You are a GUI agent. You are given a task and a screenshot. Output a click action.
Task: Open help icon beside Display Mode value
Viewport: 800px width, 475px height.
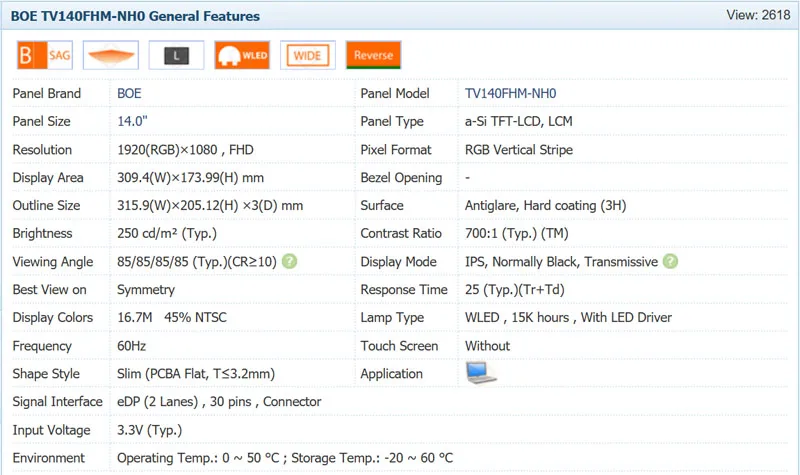tap(670, 261)
